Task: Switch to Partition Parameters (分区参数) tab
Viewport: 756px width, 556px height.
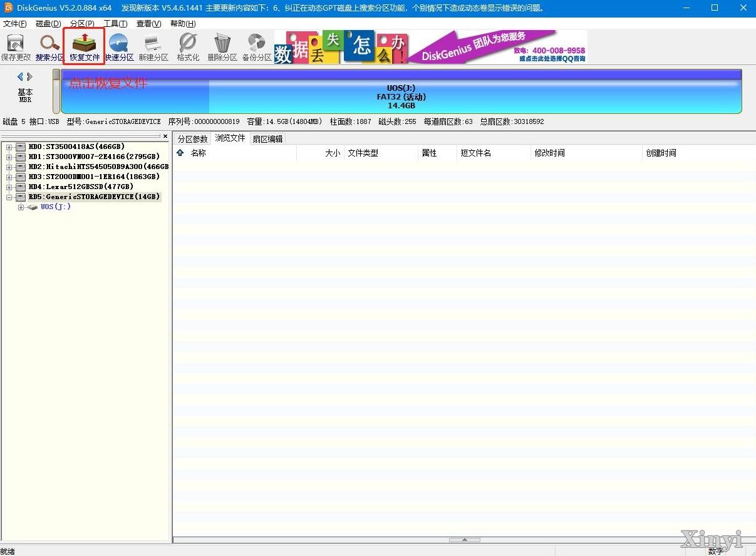Action: pyautogui.click(x=192, y=139)
